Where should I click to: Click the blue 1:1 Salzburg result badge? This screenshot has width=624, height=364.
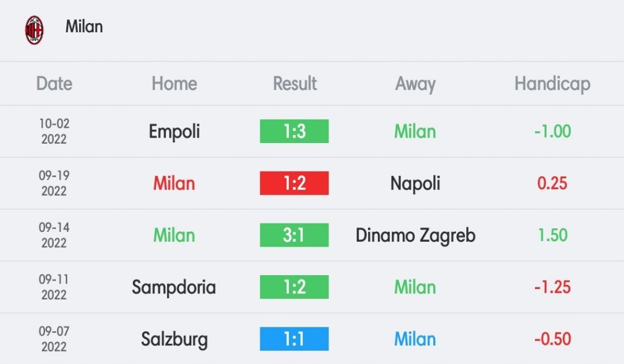(294, 339)
